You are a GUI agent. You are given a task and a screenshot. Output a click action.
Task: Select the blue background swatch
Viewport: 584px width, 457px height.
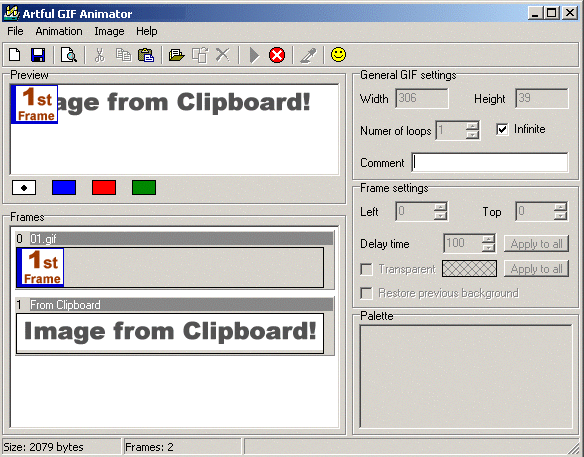pos(64,188)
